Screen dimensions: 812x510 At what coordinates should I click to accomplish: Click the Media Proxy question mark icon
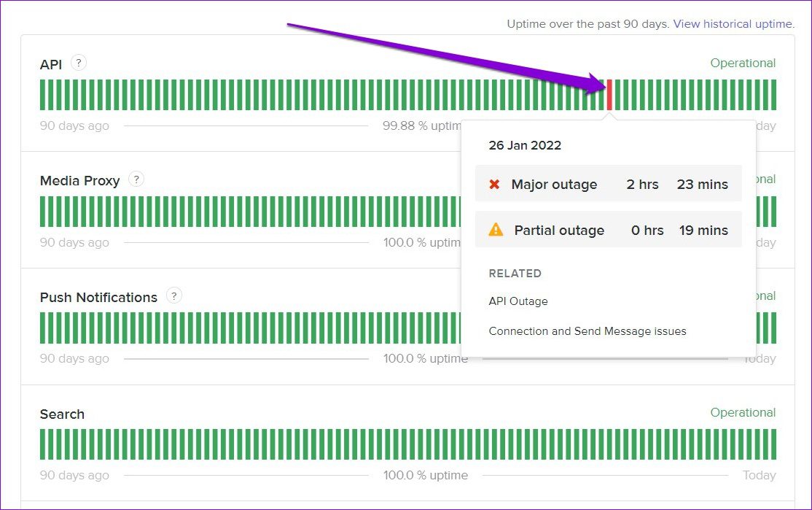point(136,179)
